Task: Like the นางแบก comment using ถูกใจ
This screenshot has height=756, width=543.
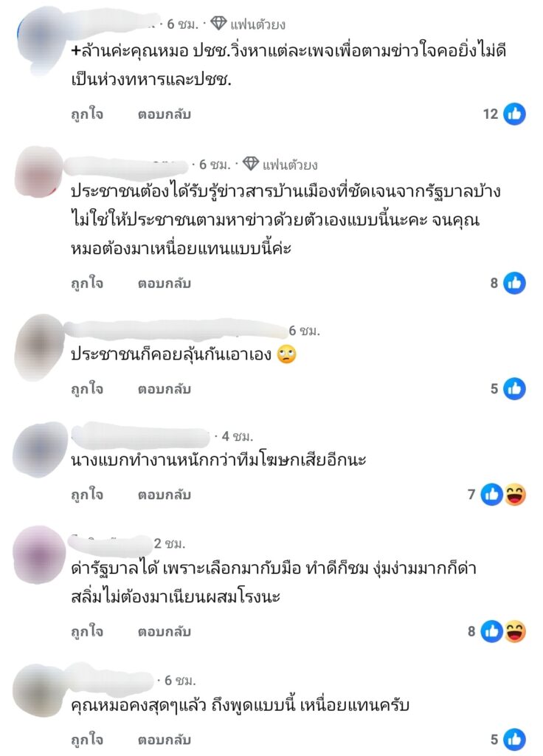Action: (x=87, y=495)
